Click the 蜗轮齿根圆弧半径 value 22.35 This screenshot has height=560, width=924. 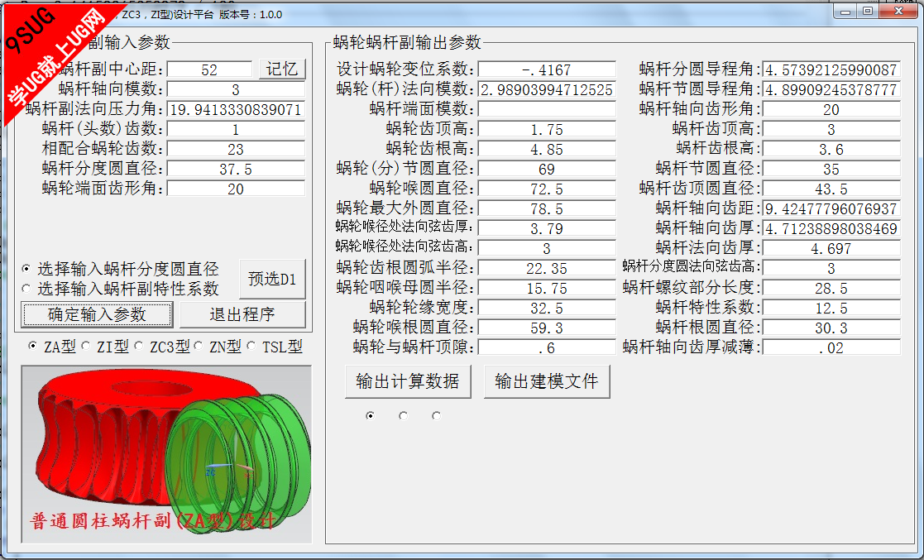547,268
